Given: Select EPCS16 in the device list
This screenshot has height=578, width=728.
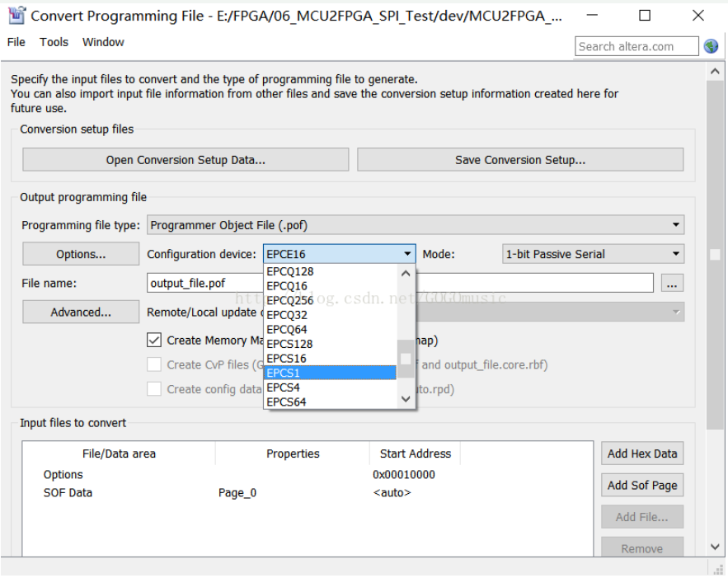Looking at the screenshot, I should coord(330,359).
